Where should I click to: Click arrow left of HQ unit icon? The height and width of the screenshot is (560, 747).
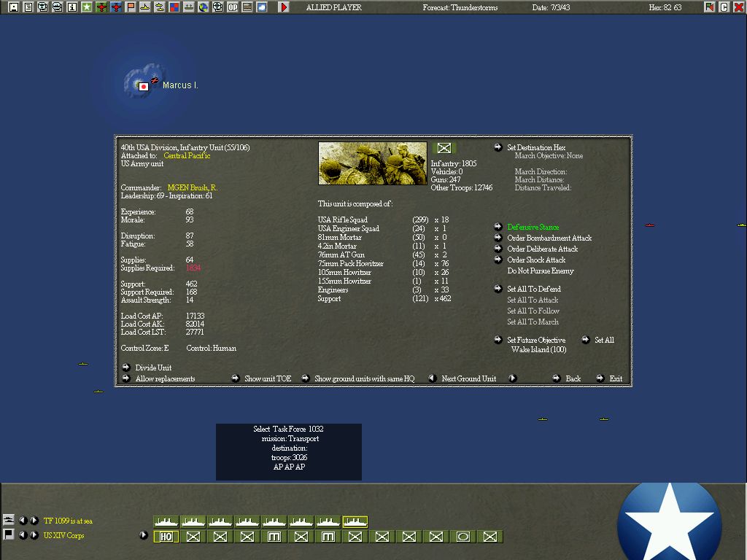[x=144, y=534]
